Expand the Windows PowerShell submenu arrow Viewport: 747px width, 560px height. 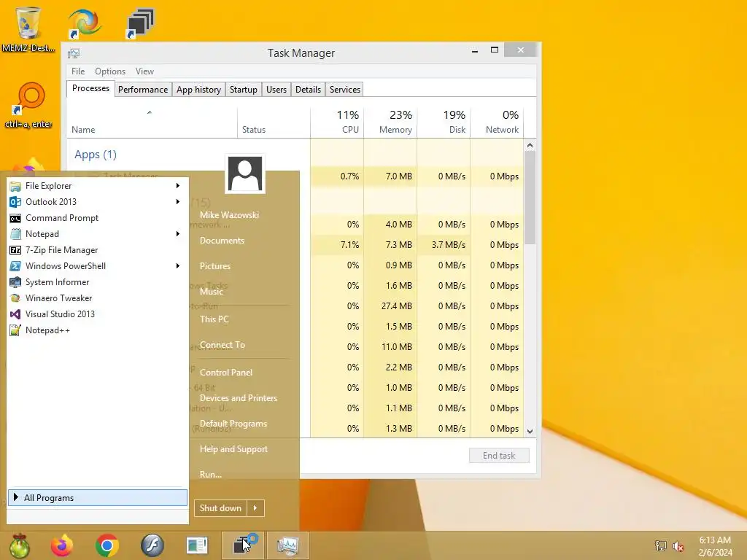(x=178, y=266)
